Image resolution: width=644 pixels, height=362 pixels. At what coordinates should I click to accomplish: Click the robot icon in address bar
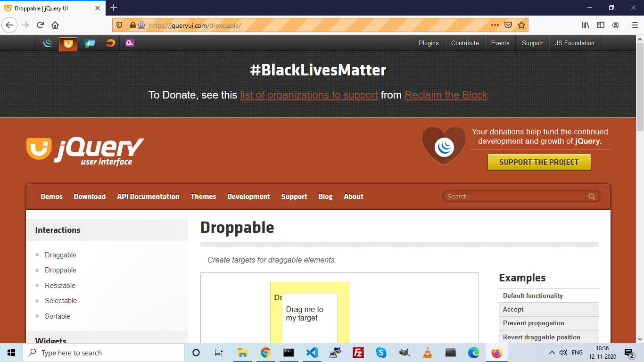pos(141,25)
